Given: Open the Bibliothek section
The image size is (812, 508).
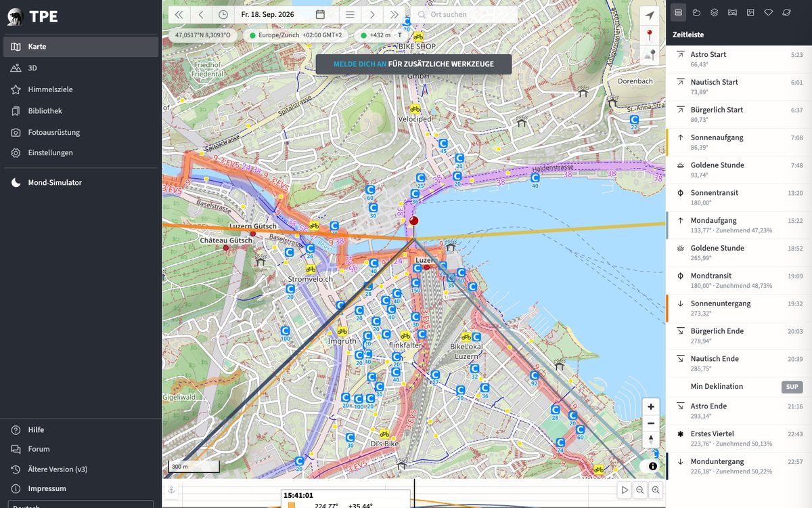Looking at the screenshot, I should [x=81, y=110].
